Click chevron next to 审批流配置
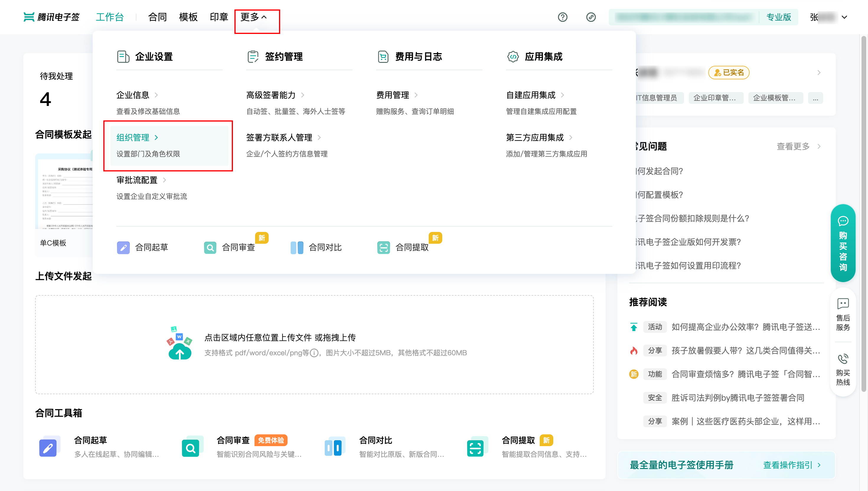 tap(164, 180)
